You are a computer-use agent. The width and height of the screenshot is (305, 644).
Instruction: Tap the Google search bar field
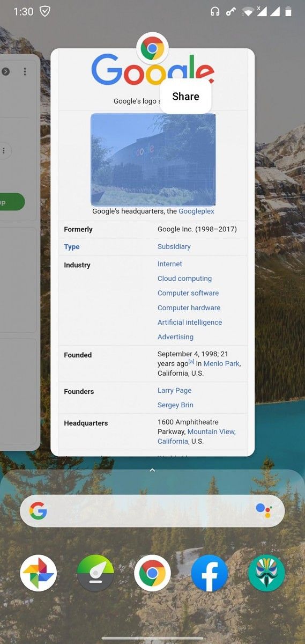tap(152, 511)
